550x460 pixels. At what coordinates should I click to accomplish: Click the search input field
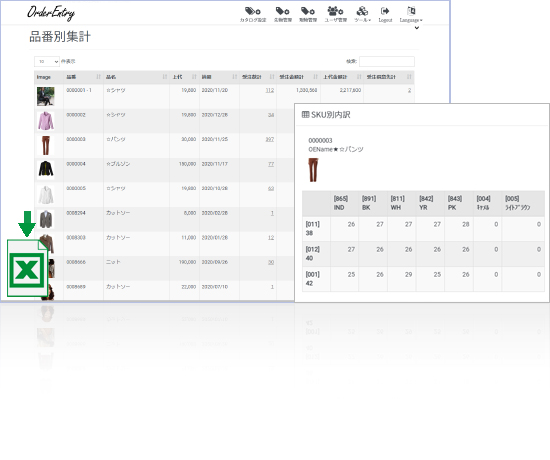[387, 61]
